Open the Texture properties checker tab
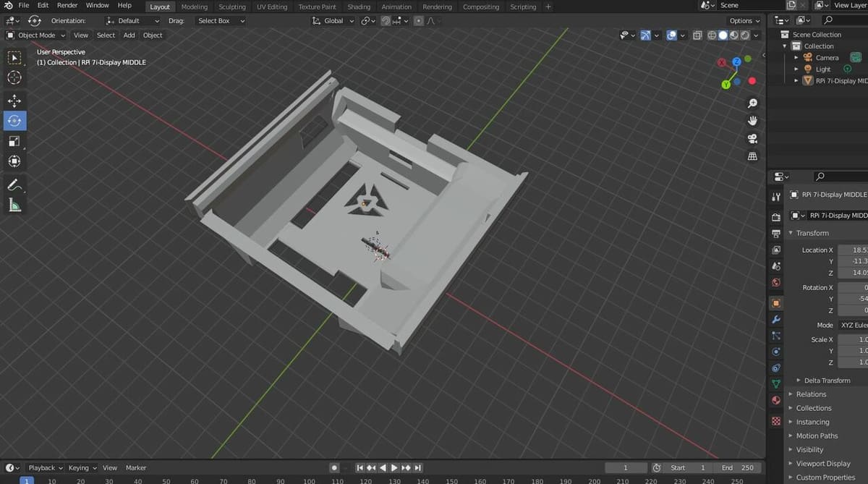 pyautogui.click(x=776, y=420)
